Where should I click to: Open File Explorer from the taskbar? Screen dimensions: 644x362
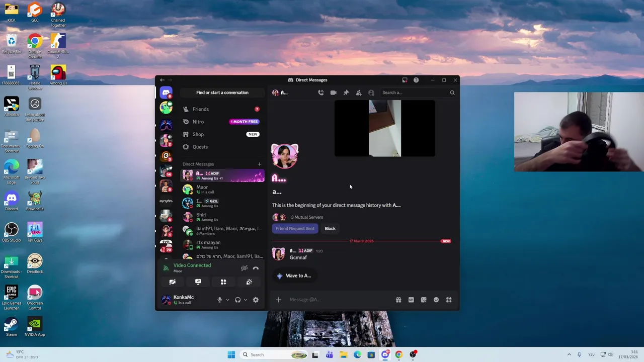344,354
